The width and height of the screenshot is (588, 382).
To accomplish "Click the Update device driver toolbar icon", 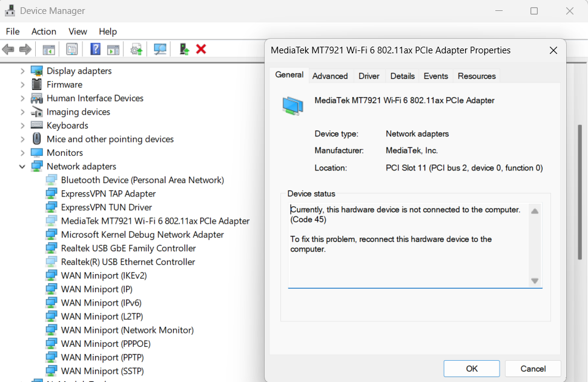I will point(136,49).
